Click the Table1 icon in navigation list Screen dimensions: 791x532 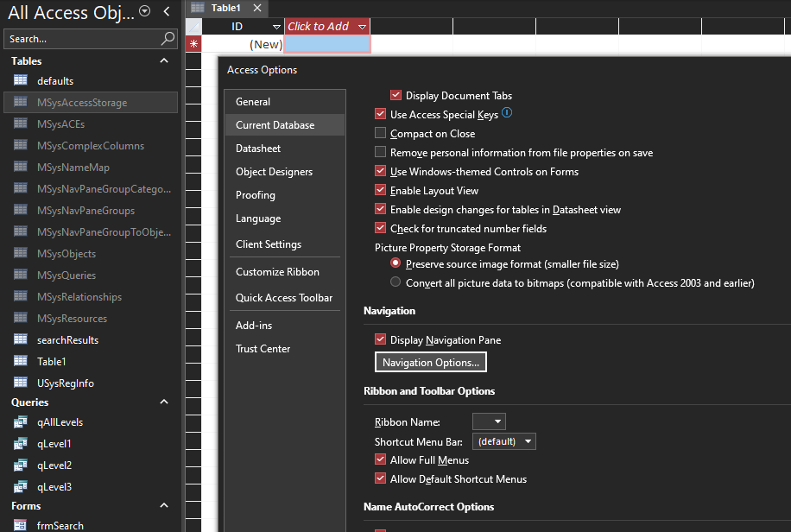tap(20, 361)
